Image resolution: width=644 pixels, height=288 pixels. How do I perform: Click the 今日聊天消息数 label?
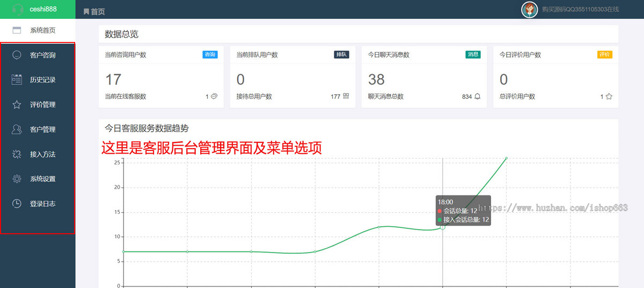(x=389, y=55)
